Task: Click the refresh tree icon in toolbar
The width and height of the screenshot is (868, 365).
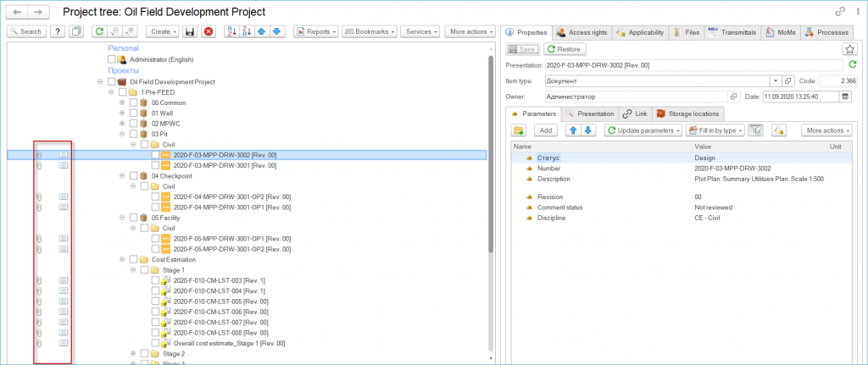Action: pos(98,31)
